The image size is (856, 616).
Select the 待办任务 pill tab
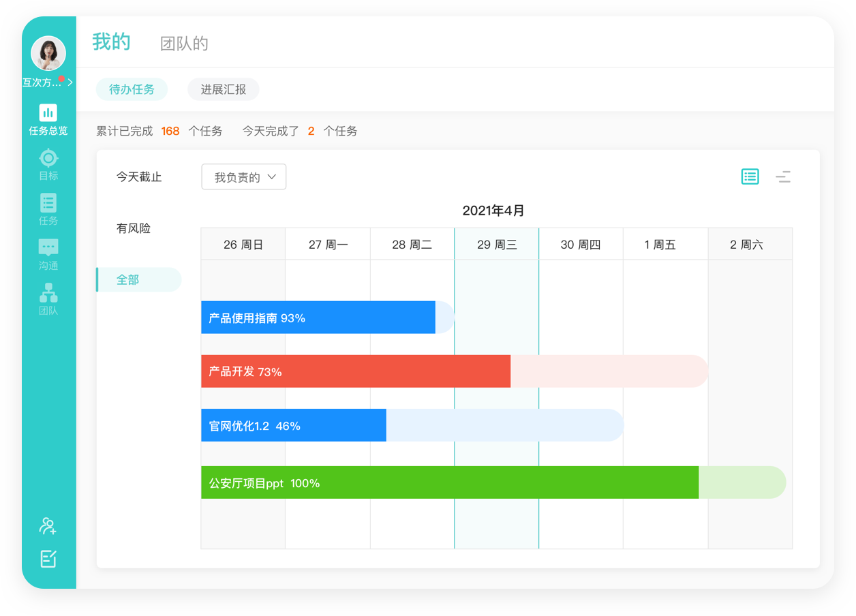tap(132, 89)
